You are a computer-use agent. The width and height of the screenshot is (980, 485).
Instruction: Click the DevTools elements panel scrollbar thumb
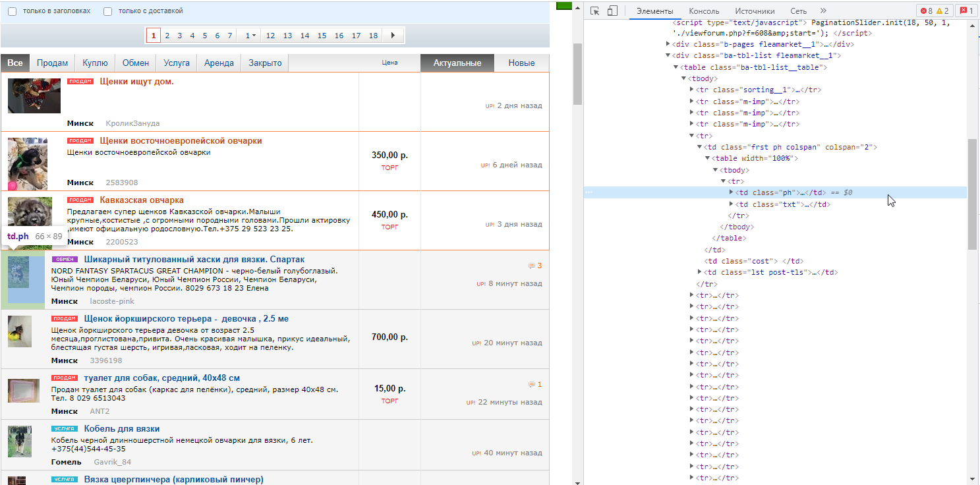pyautogui.click(x=973, y=194)
